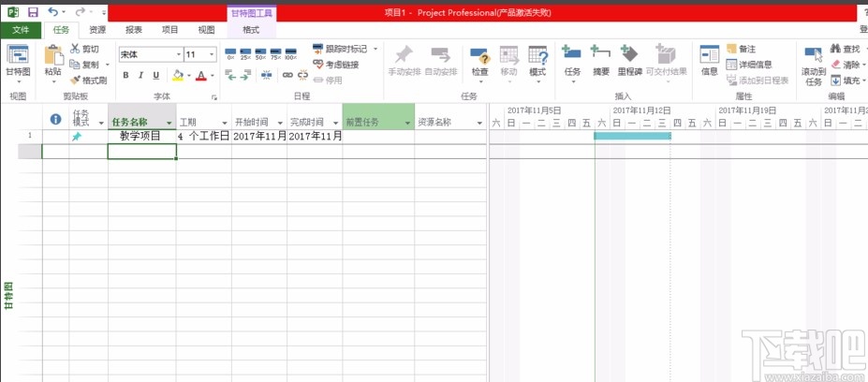Viewport: 868px width, 382px height.
Task: Insert a 摘要 summary task
Action: [x=600, y=61]
